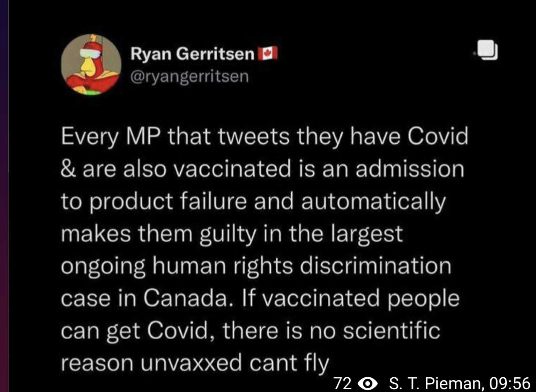This screenshot has height=392, width=536.
Task: Open the rooster profile avatar
Action: (91, 65)
